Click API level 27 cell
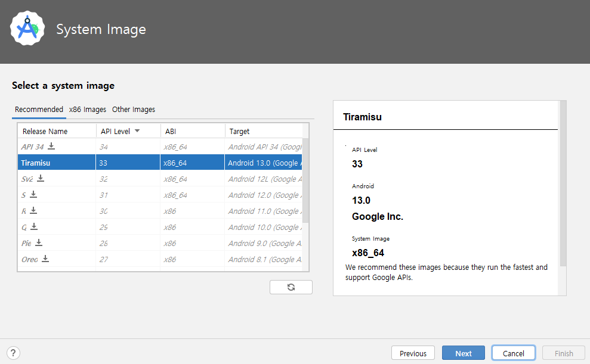Screen dimensions: 590x364 pyautogui.click(x=128, y=260)
